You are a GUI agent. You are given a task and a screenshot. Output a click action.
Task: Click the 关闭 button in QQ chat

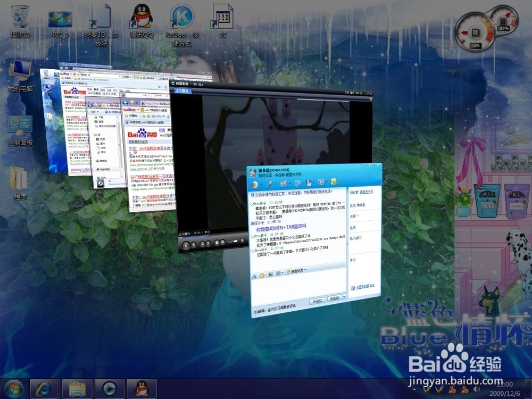(318, 301)
